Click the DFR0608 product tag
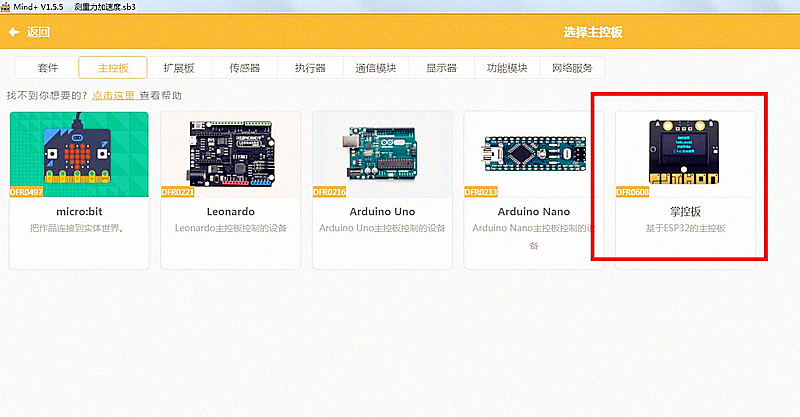This screenshot has width=800, height=417. point(633,192)
